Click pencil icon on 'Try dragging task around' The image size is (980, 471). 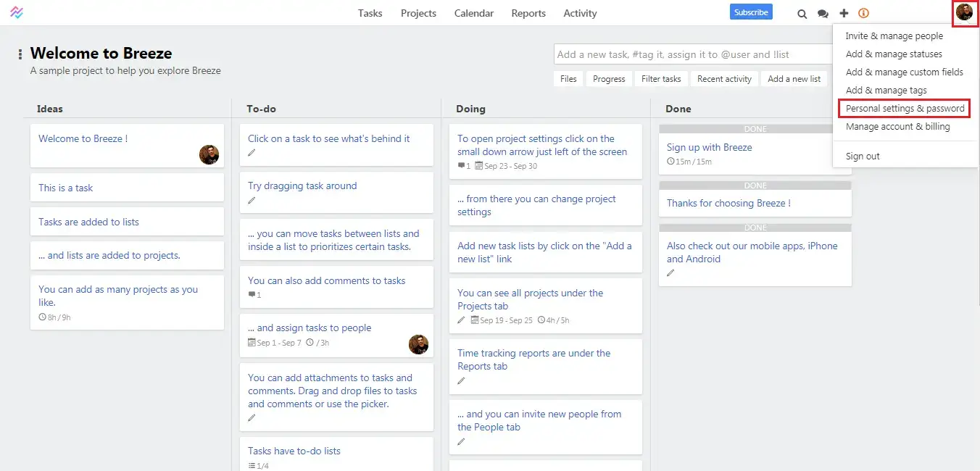pos(252,200)
